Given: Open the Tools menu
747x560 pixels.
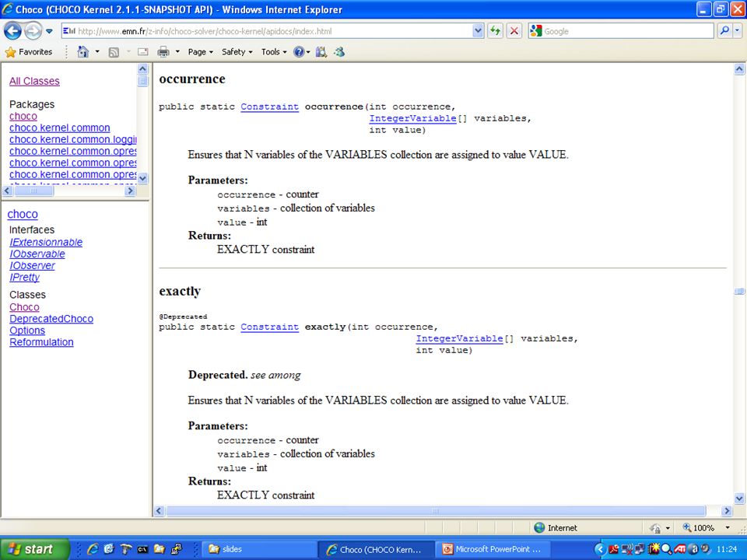Looking at the screenshot, I should tap(273, 52).
